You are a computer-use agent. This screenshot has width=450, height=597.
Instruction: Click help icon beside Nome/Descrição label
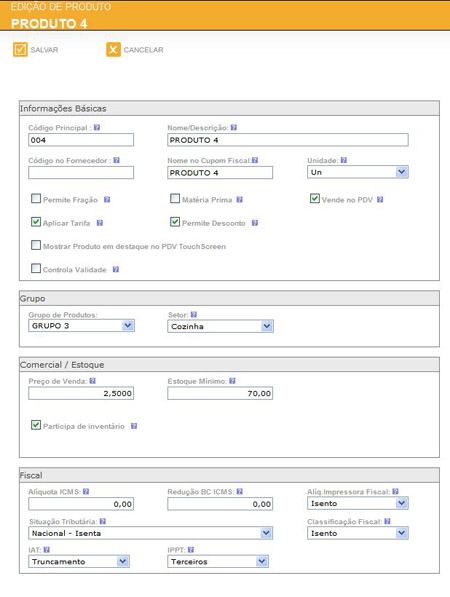pos(234,128)
